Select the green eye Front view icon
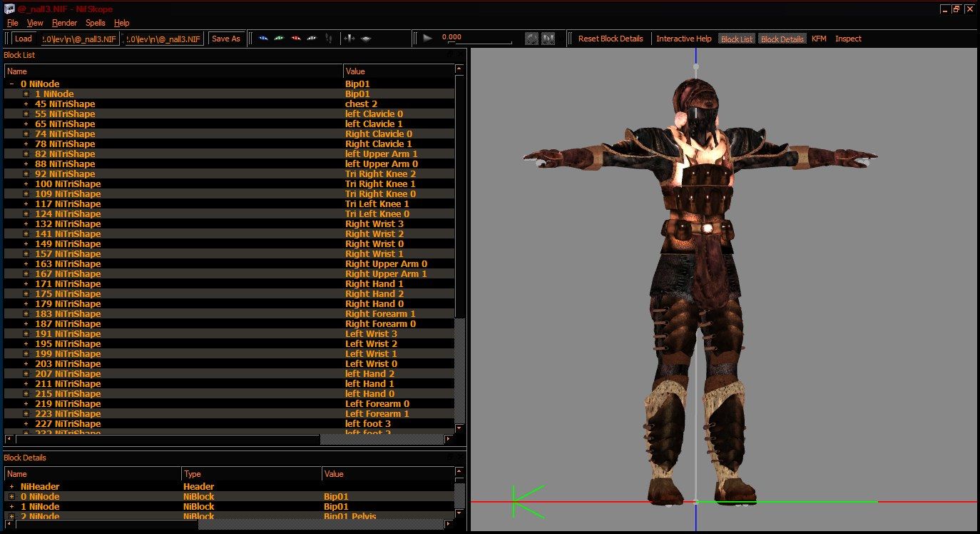 point(279,39)
